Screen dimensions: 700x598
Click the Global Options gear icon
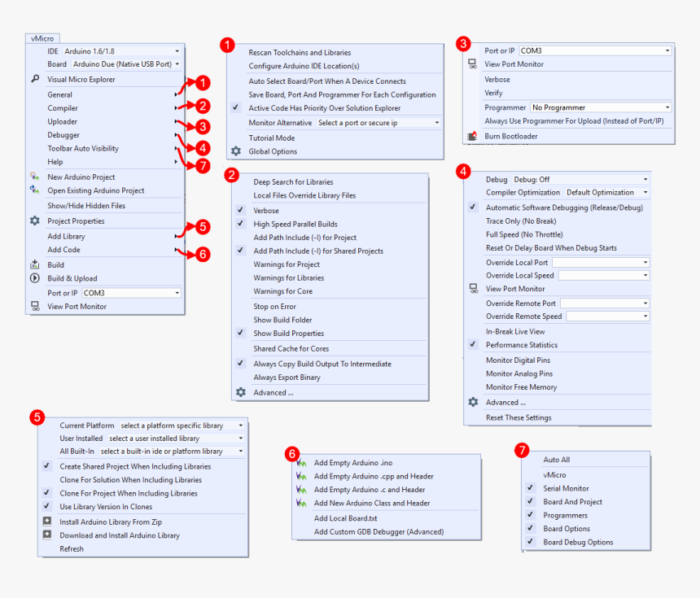click(x=236, y=151)
